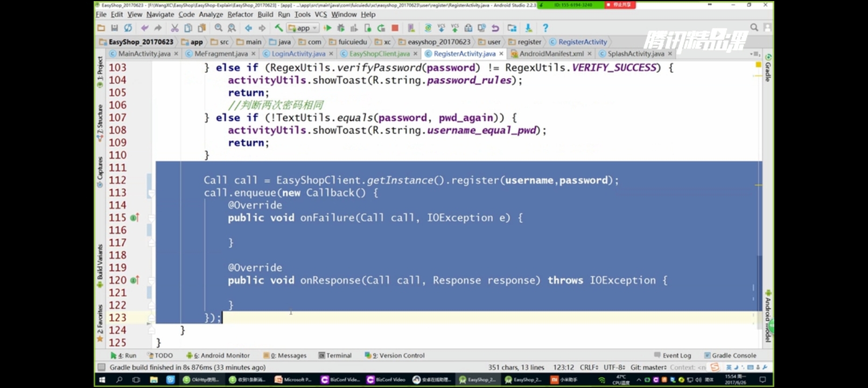Click the Project Structure icon
This screenshot has height=388, width=868.
point(512,28)
